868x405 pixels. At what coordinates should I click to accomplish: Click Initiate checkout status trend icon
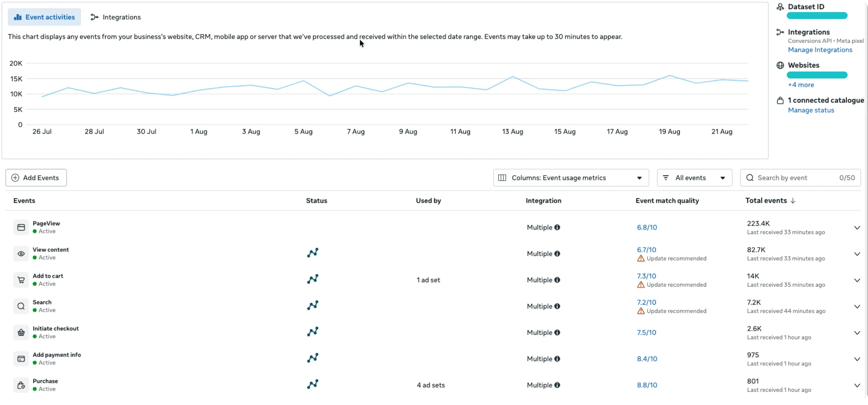point(312,332)
